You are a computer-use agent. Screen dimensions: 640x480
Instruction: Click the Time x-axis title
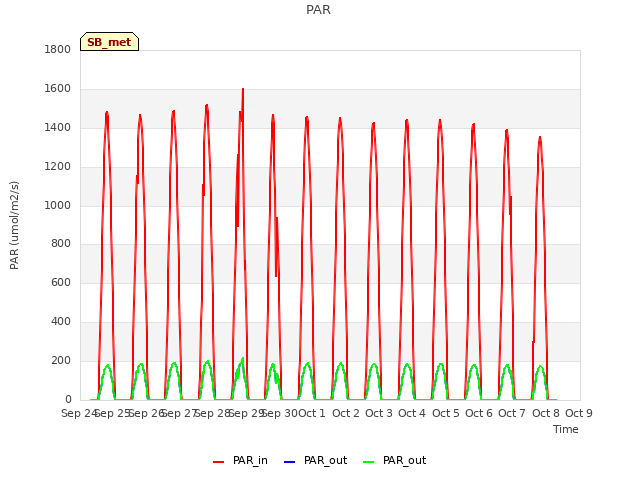point(566,429)
